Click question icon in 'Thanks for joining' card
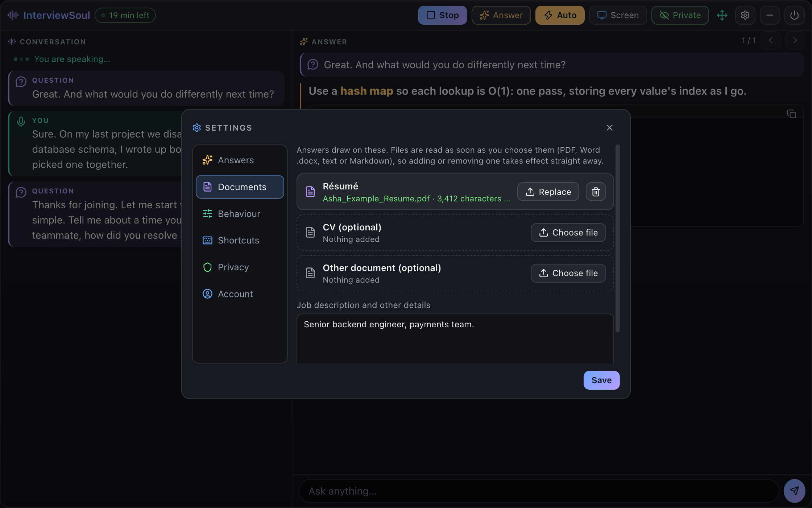The width and height of the screenshot is (812, 508). [21, 192]
